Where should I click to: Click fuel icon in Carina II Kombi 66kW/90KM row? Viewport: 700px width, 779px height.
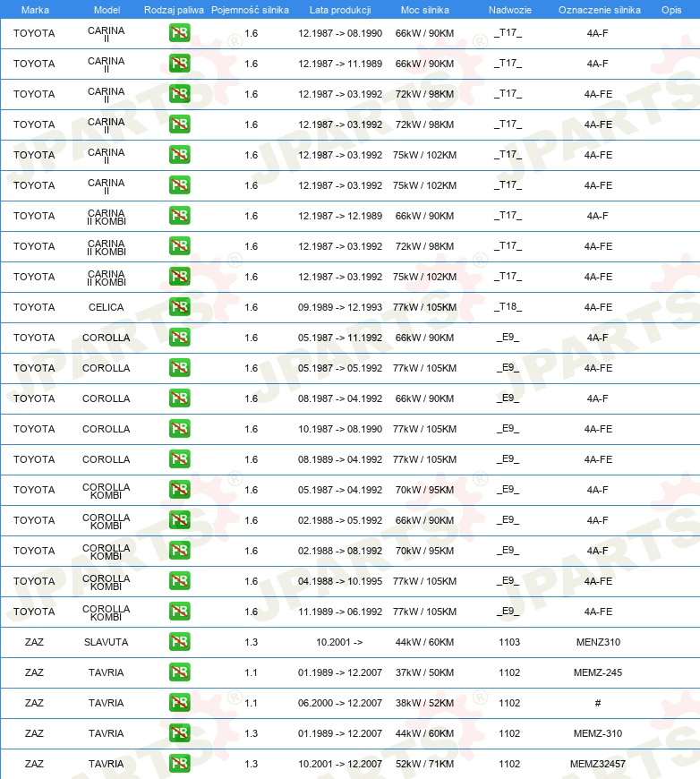[179, 216]
